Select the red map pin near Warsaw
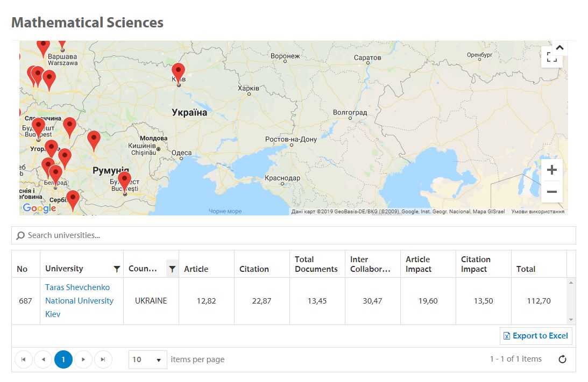The height and width of the screenshot is (382, 588). (62, 45)
